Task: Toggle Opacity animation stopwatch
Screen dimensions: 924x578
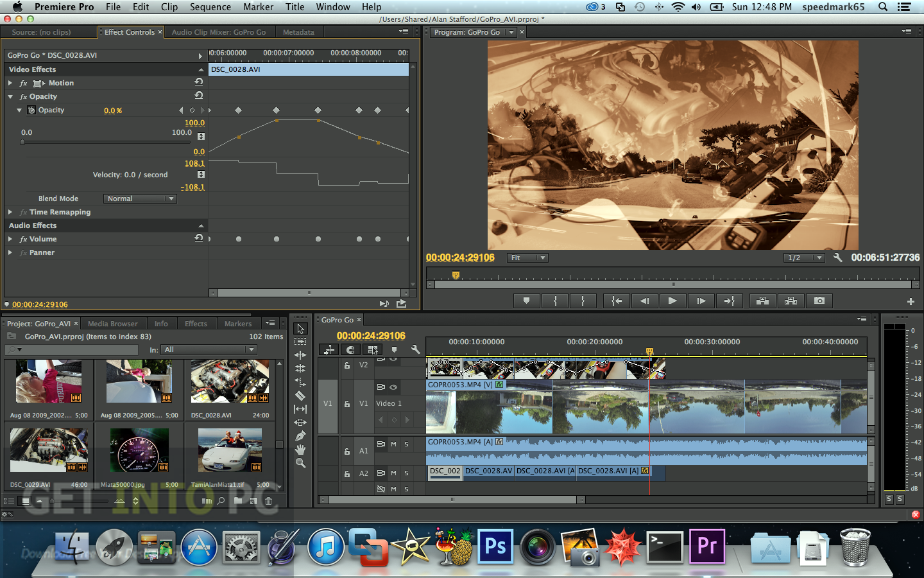Action: [31, 110]
